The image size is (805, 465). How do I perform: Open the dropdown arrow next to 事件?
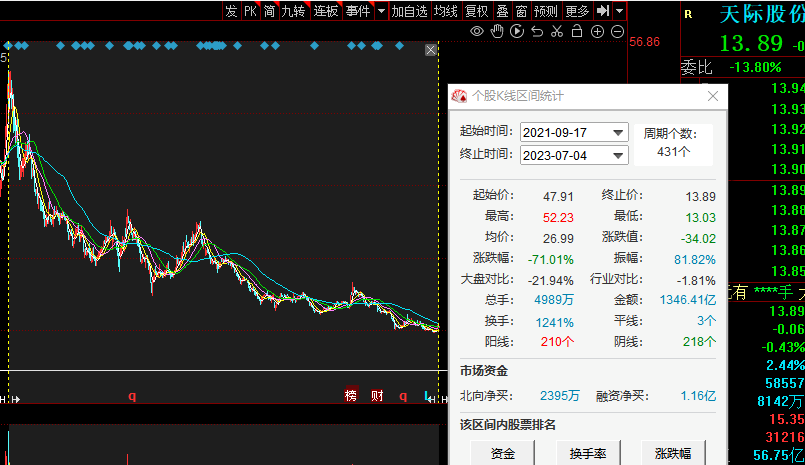point(381,11)
